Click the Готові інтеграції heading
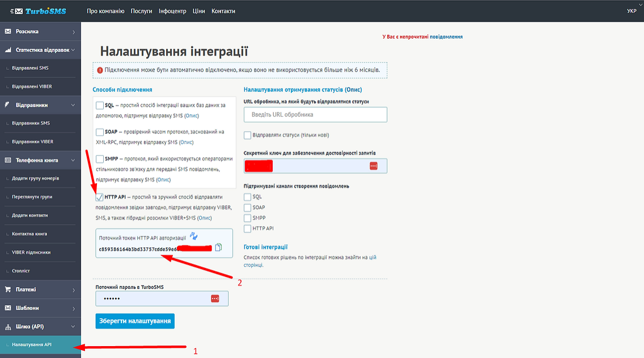Image resolution: width=644 pixels, height=358 pixels. pyautogui.click(x=266, y=247)
